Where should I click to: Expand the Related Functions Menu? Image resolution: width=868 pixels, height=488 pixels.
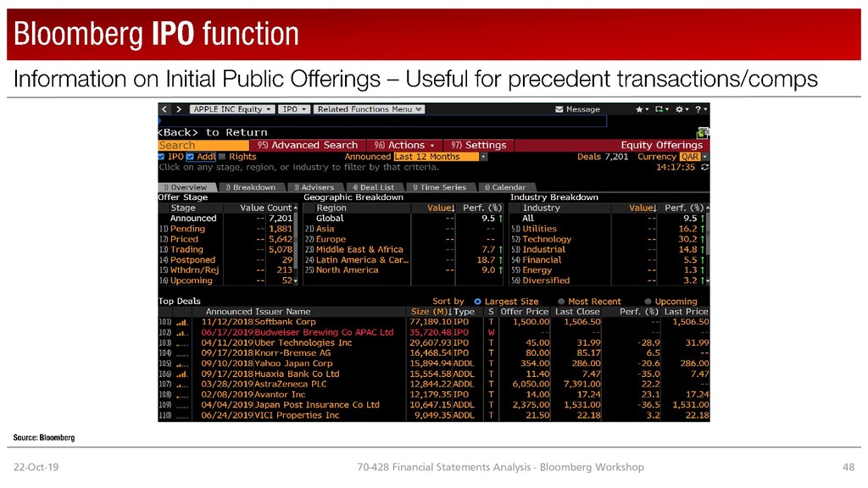370,109
